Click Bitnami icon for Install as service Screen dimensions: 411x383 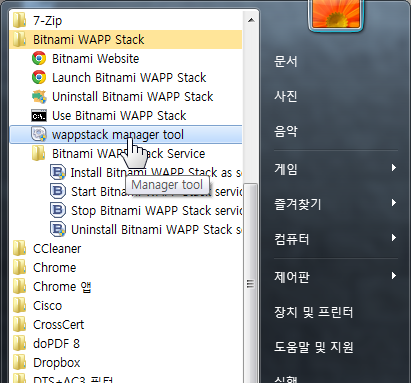click(58, 173)
